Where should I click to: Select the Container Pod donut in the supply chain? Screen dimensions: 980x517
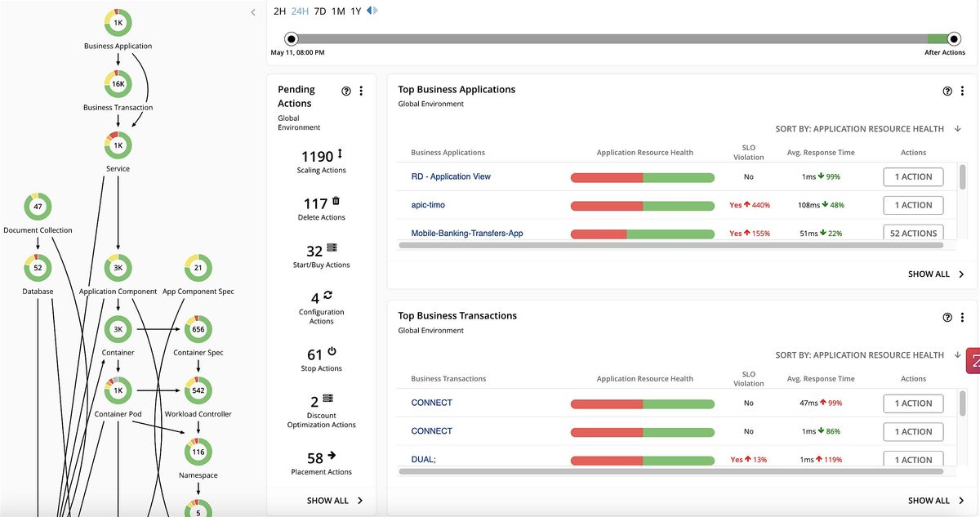pos(118,390)
